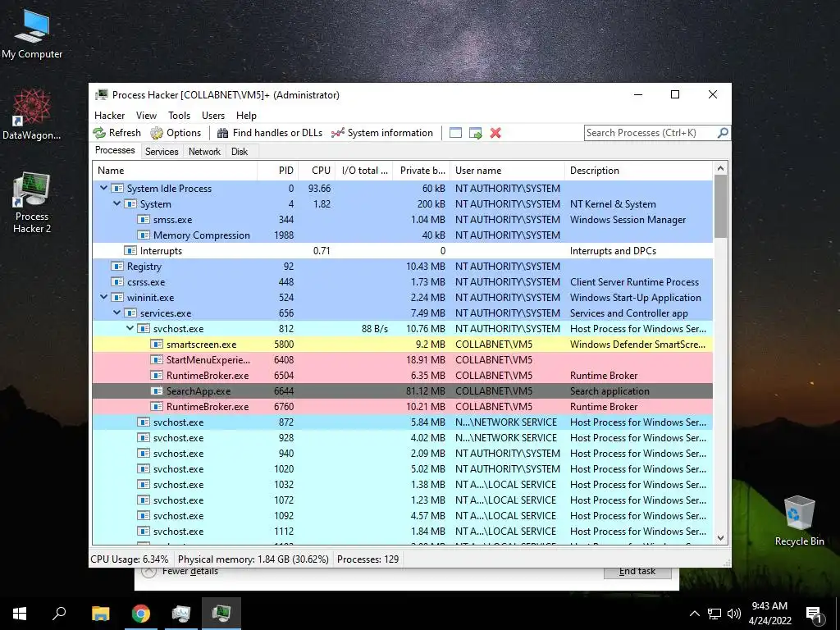Click the process list scrollbar thumb
Image resolution: width=840 pixels, height=630 pixels.
[720, 207]
